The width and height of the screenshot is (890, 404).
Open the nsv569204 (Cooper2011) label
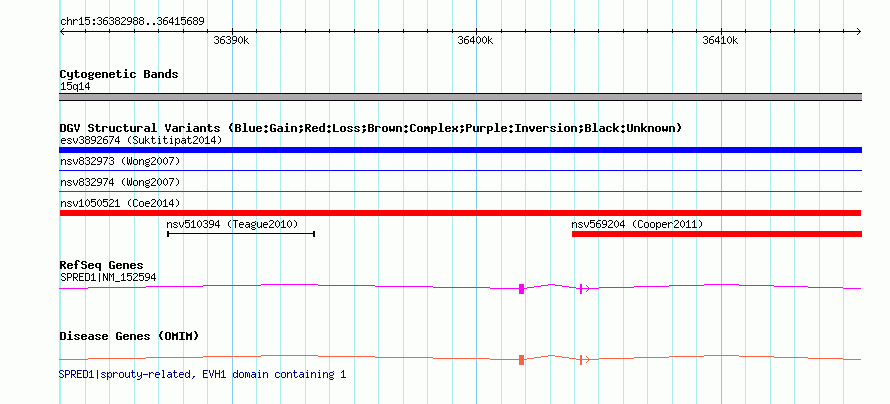click(x=637, y=224)
